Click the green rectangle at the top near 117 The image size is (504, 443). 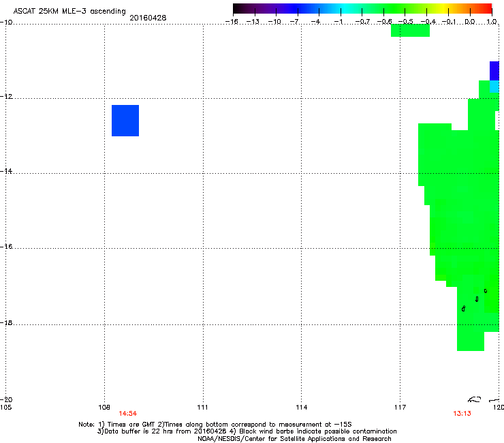click(x=410, y=30)
